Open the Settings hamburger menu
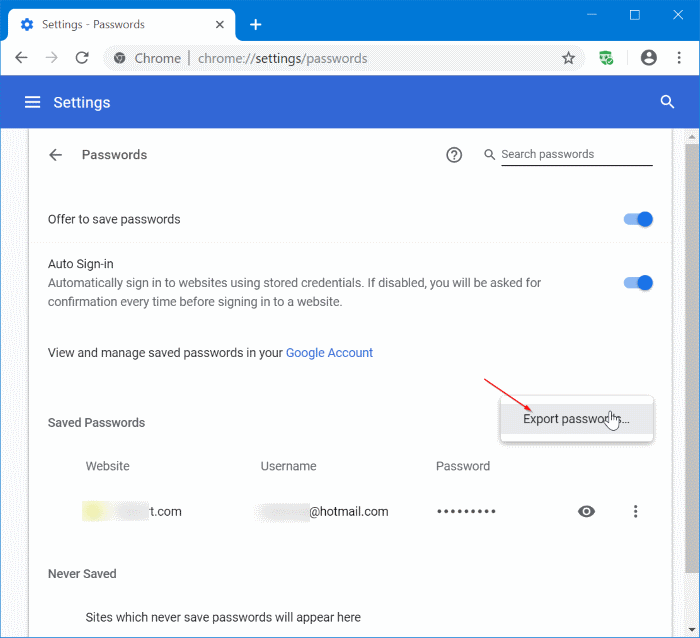The image size is (700, 638). 32,102
